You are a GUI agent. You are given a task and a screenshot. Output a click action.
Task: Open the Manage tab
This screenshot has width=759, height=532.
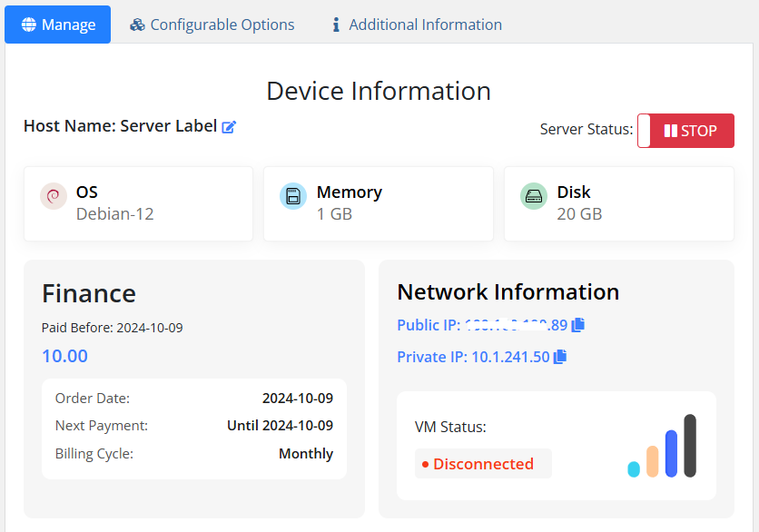58,25
